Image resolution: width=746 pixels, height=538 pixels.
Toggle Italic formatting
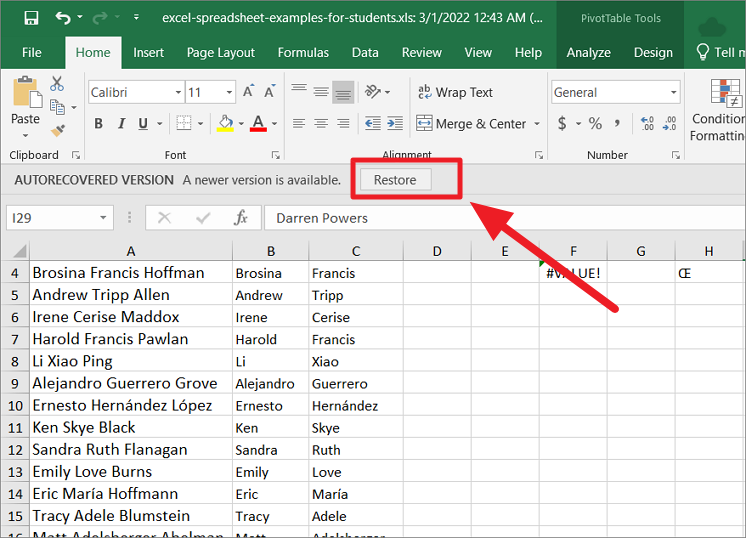(x=121, y=124)
